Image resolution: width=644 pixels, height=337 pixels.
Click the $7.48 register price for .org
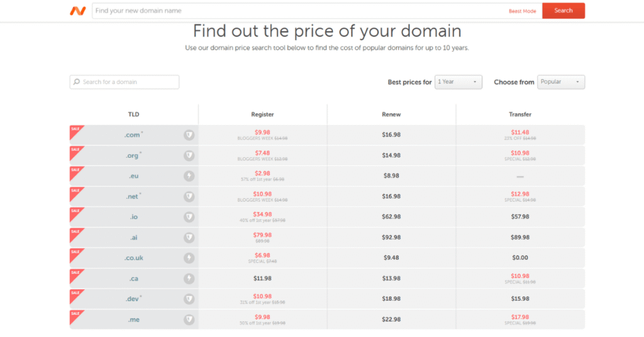pos(262,153)
